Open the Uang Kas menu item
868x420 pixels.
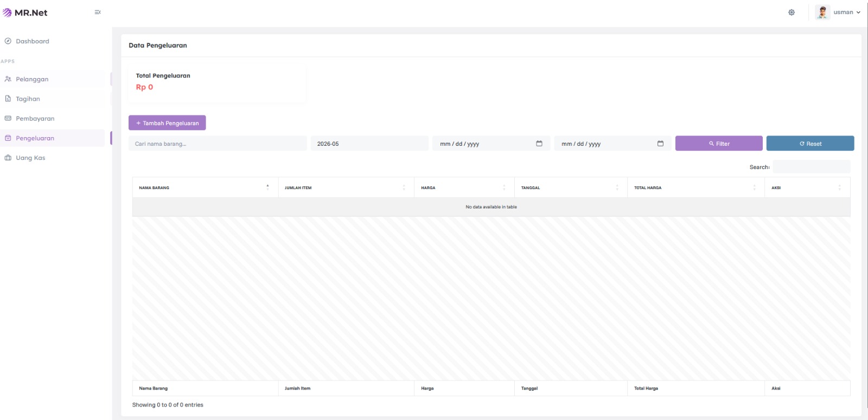53,158
